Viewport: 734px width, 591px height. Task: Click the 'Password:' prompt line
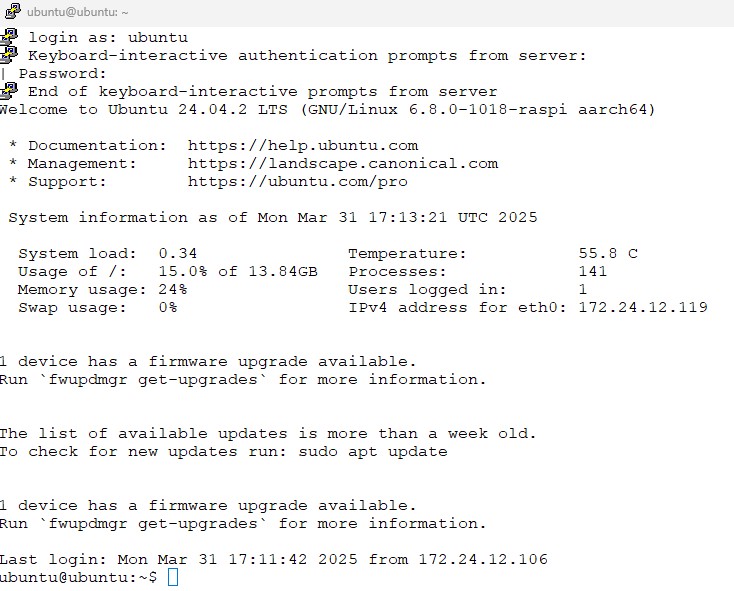pyautogui.click(x=62, y=73)
